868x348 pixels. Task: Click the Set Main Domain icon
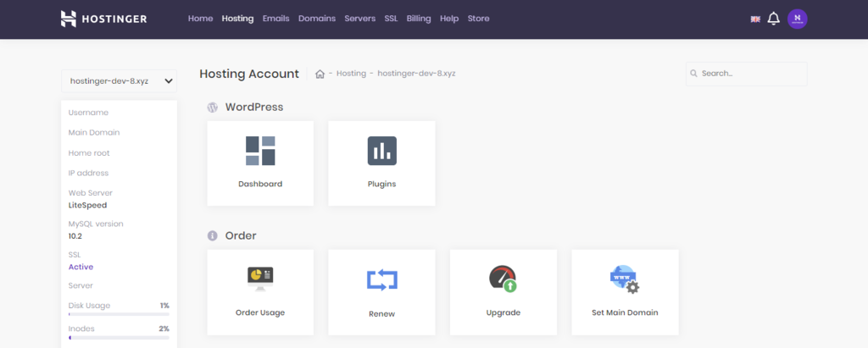click(x=625, y=279)
